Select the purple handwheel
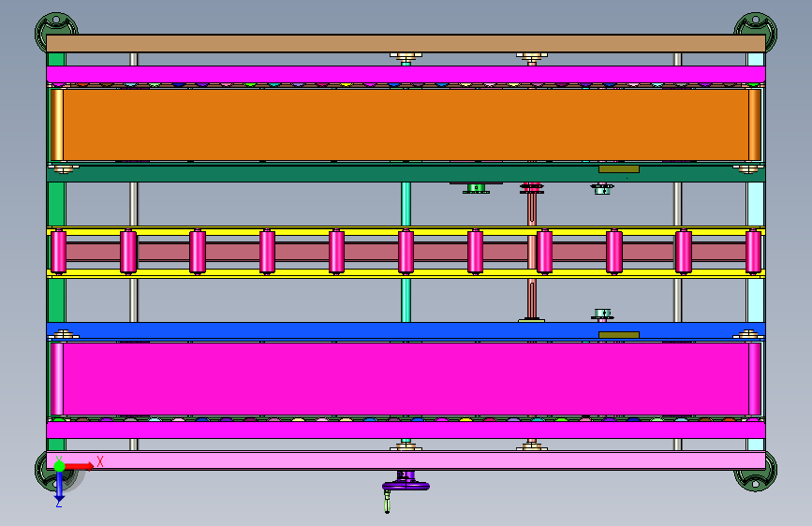812x526 pixels. pos(406,485)
